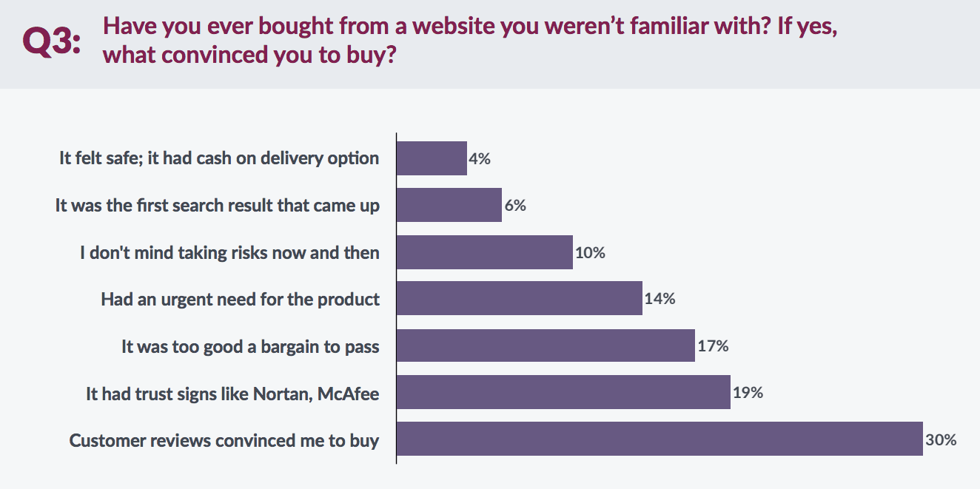Image resolution: width=980 pixels, height=489 pixels.
Task: Select the 'first search result that came up' label
Action: [217, 205]
